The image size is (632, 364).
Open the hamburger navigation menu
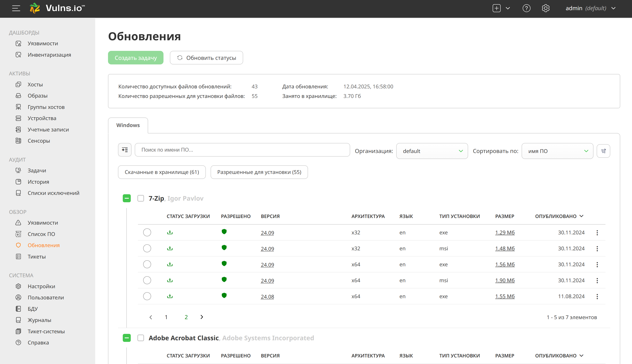tap(16, 9)
